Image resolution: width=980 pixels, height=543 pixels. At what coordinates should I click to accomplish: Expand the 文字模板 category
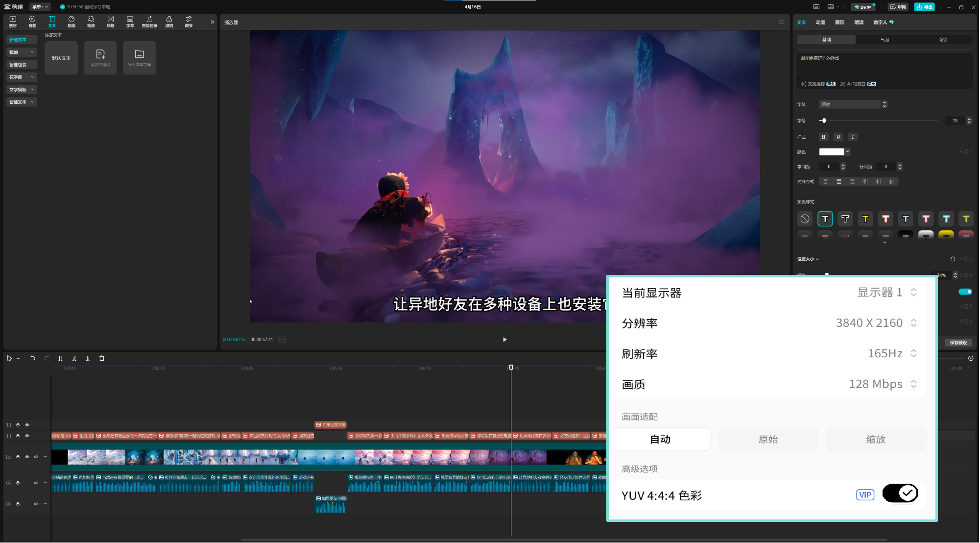(x=22, y=90)
